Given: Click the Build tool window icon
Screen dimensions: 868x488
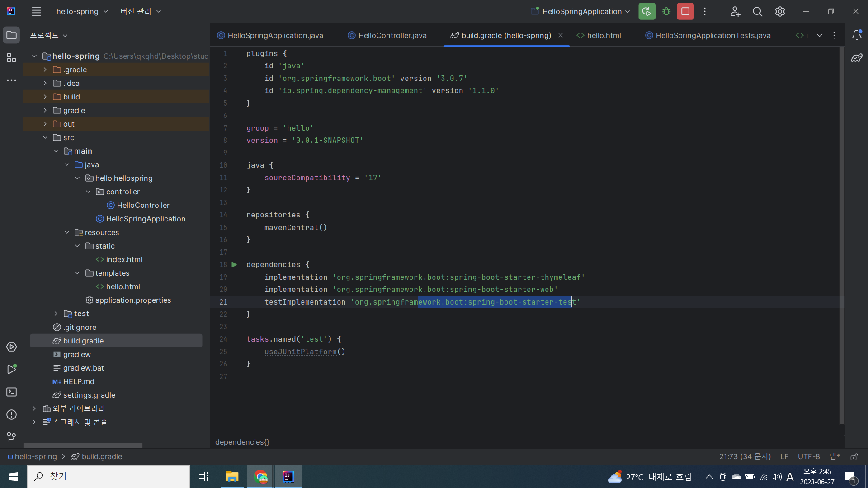Looking at the screenshot, I should tap(11, 347).
